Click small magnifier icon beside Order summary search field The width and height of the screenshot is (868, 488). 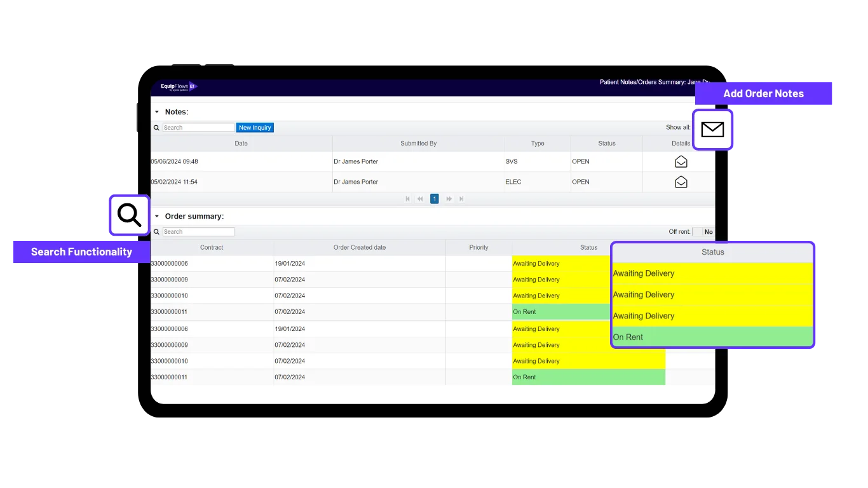tap(156, 232)
